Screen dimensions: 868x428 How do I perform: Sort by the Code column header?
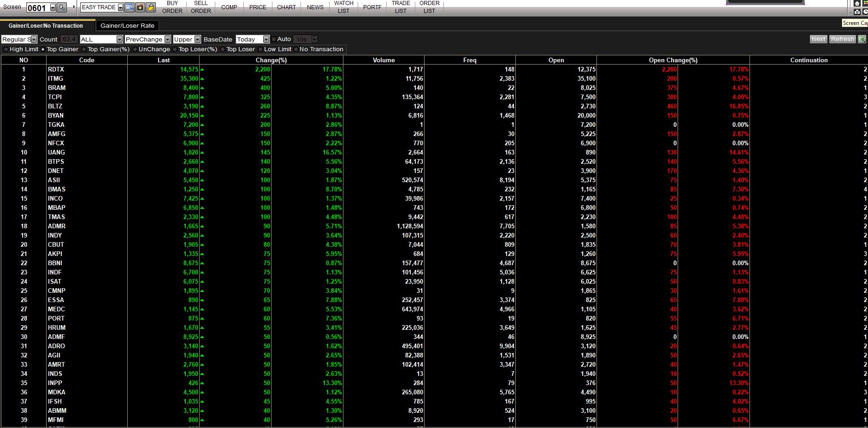87,60
